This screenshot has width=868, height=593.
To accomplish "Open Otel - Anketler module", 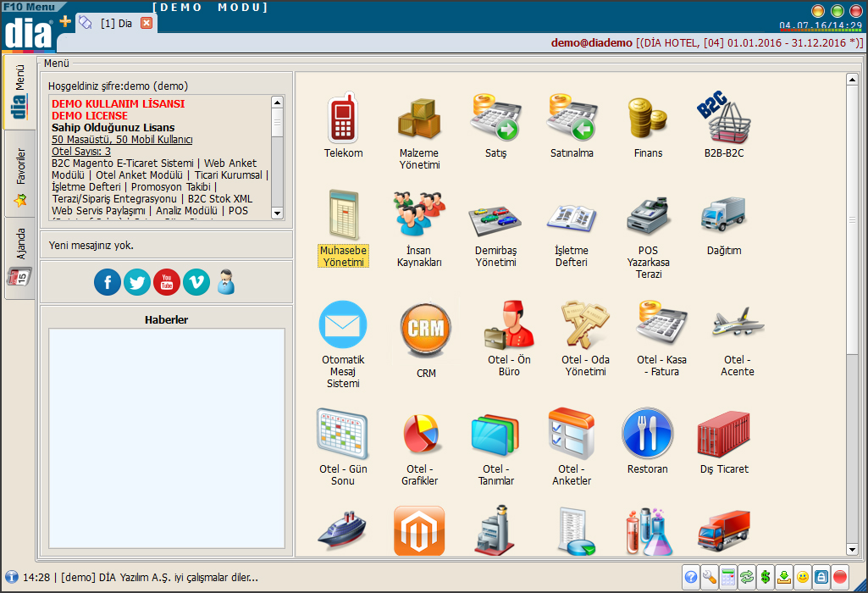I will (x=572, y=447).
